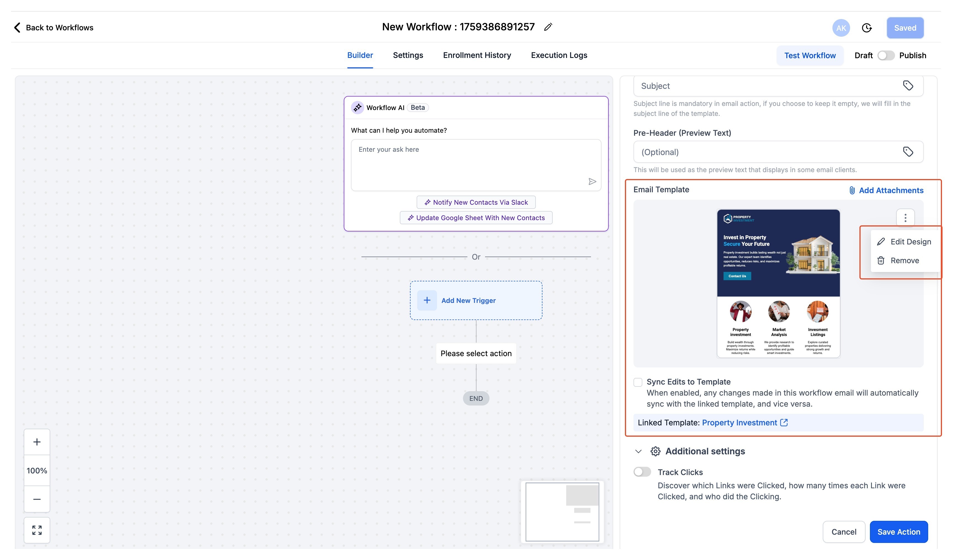Go back to Workflows with chevron
The height and width of the screenshot is (560, 953).
click(x=17, y=28)
